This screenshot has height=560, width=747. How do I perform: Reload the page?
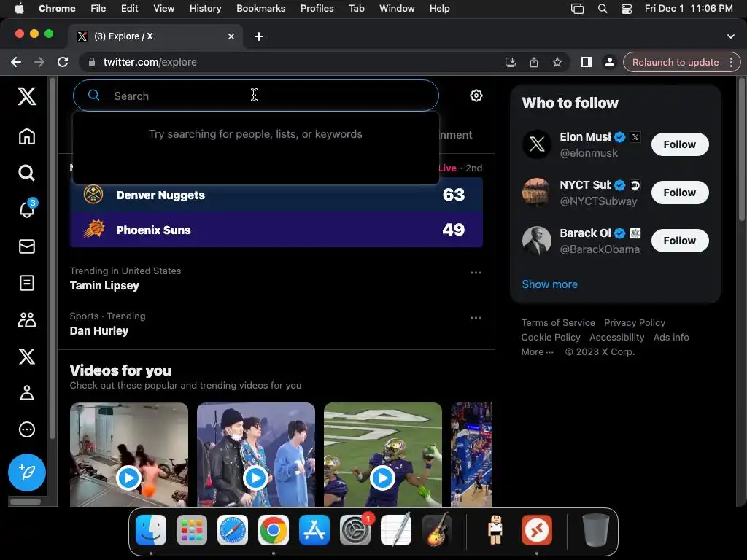(x=63, y=63)
